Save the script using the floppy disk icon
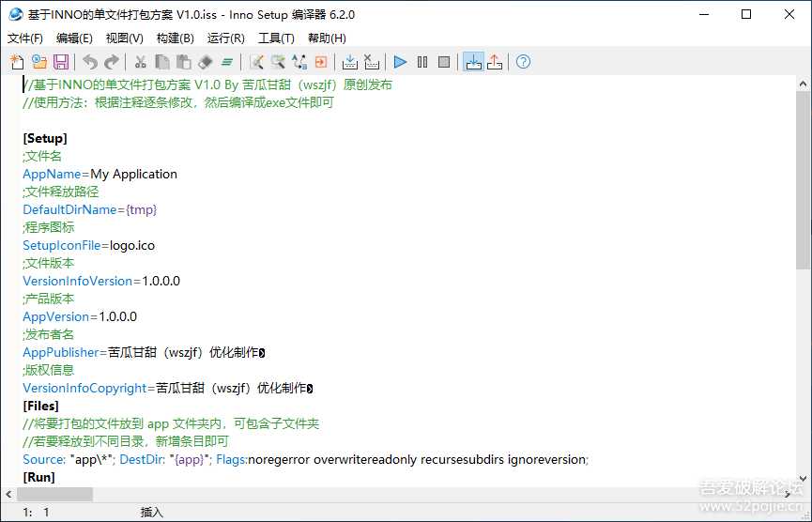Screen dimensions: 812x522 (x=60, y=62)
